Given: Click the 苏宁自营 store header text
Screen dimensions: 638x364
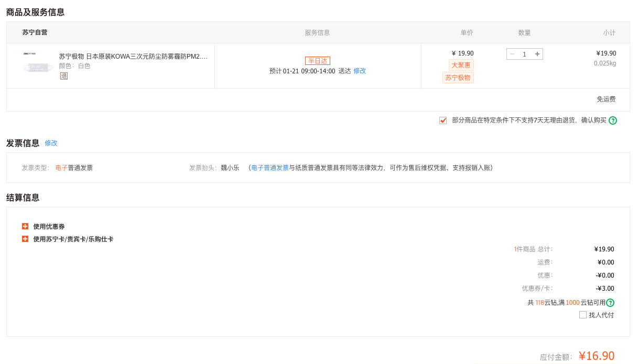Looking at the screenshot, I should coord(35,32).
